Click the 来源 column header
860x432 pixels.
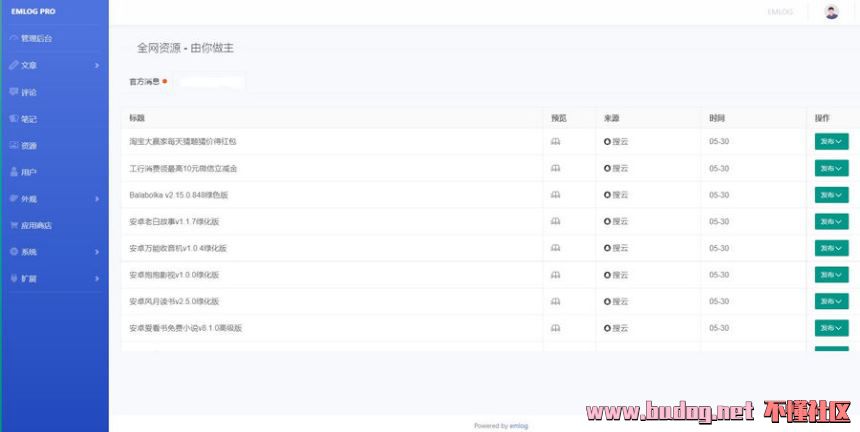coord(612,118)
